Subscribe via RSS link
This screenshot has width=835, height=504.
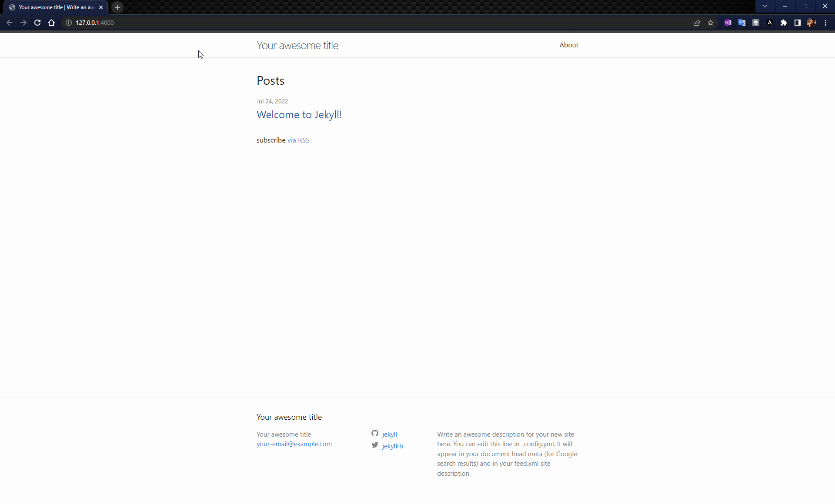coord(298,140)
